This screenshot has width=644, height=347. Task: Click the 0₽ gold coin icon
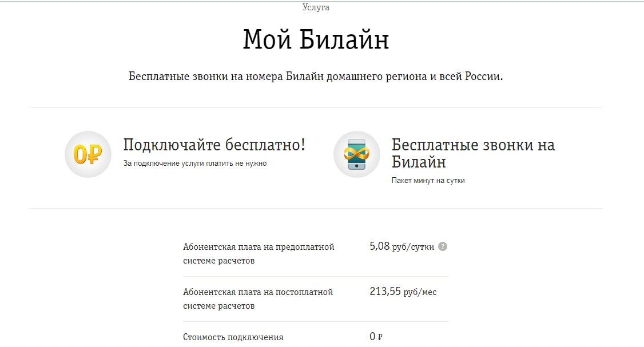pos(88,154)
